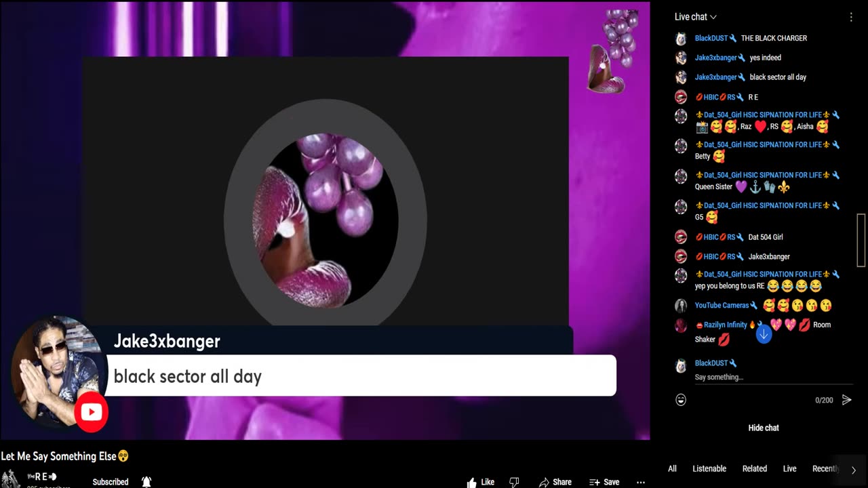Click the Like thumbs-up button
This screenshot has height=488, width=868.
tap(481, 482)
